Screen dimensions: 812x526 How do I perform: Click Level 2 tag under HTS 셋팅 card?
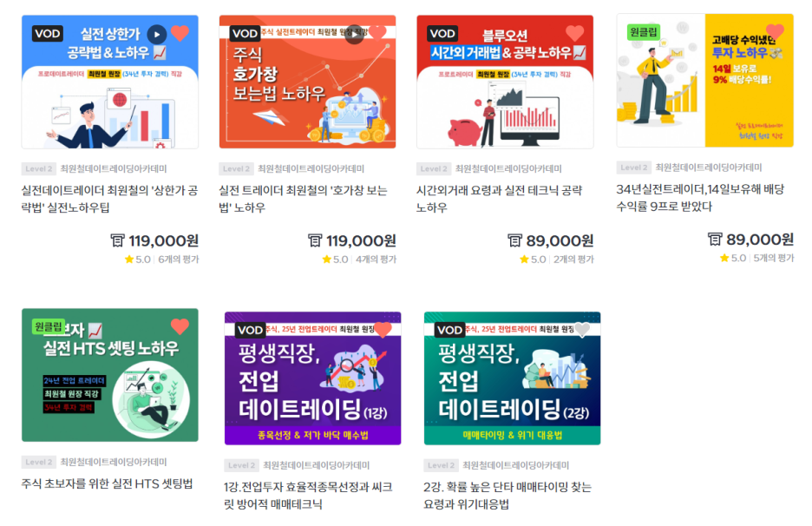[x=38, y=462]
